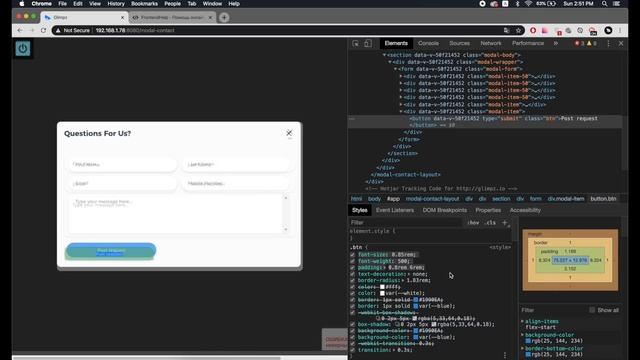The width and height of the screenshot is (640, 360).
Task: Uncheck the border-radius property checkbox
Action: 352,280
